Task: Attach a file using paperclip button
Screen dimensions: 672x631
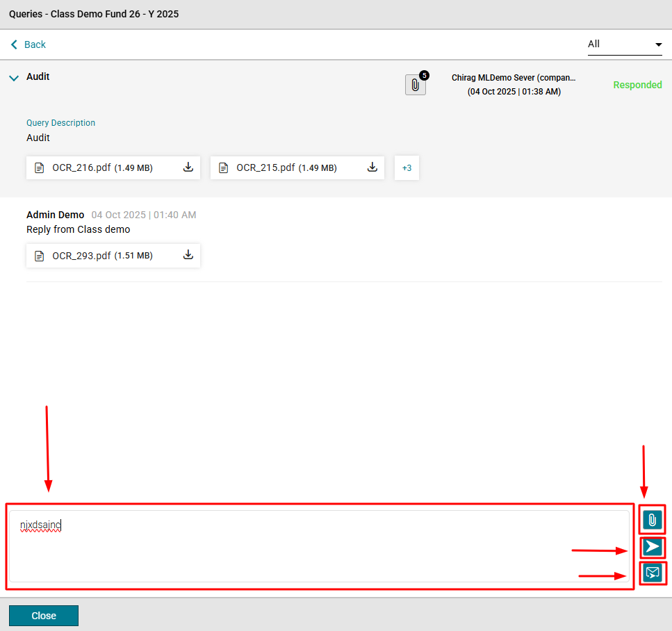Action: click(x=652, y=520)
